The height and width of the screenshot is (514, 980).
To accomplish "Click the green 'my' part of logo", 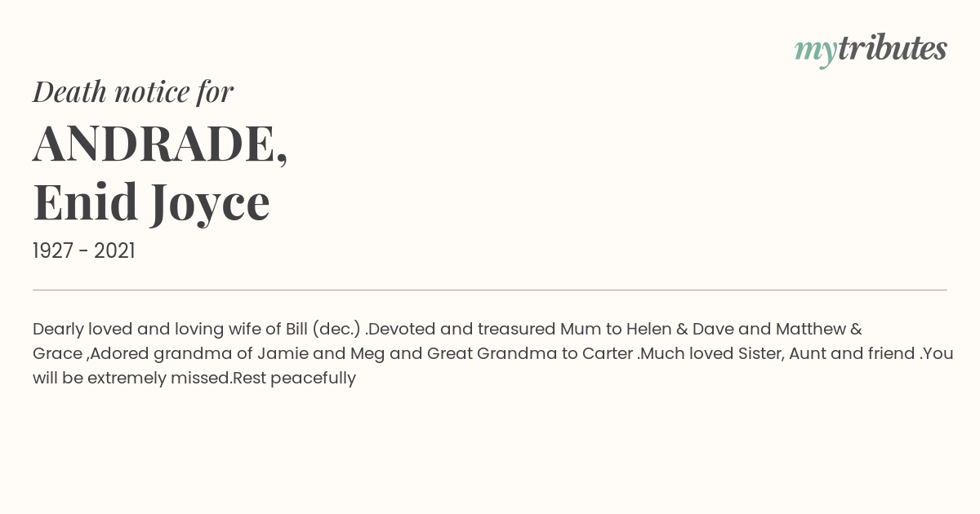I will click(x=816, y=52).
